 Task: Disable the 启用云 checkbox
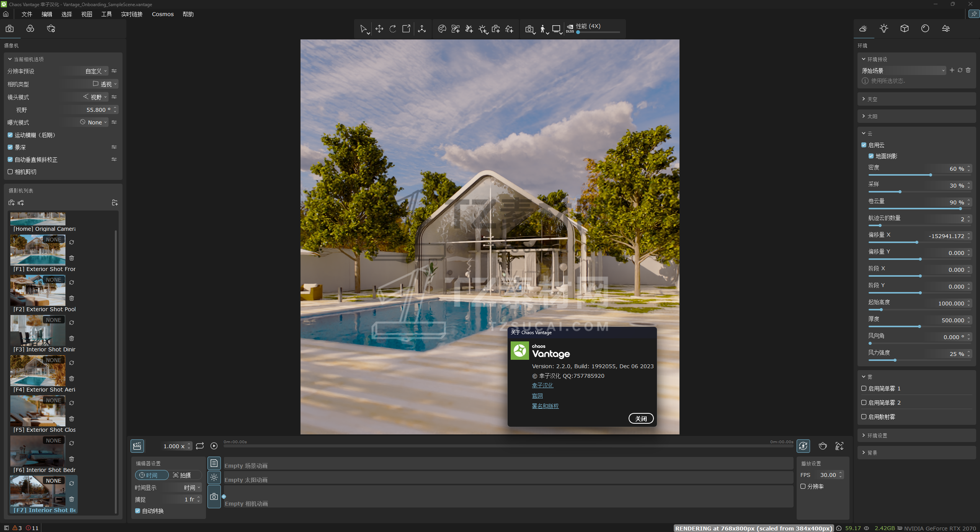pyautogui.click(x=864, y=145)
